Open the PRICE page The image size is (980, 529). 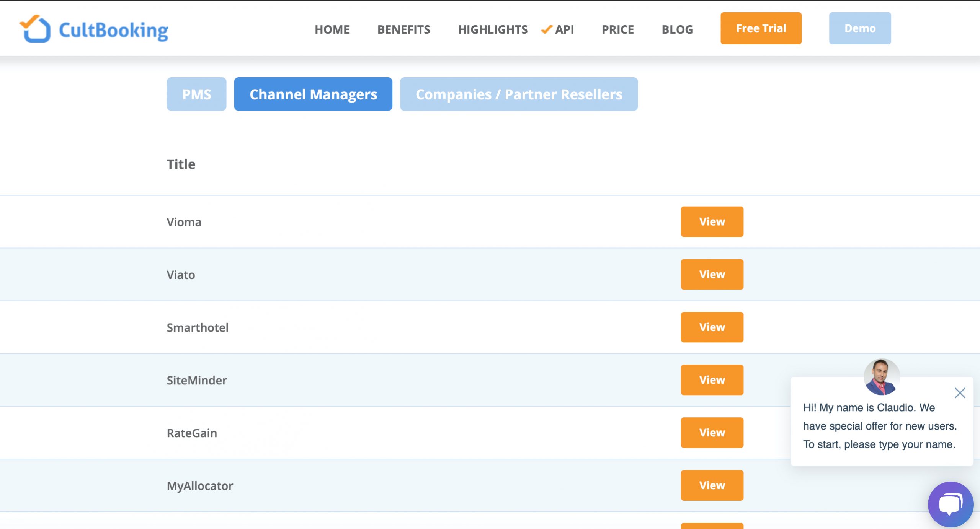pyautogui.click(x=617, y=29)
